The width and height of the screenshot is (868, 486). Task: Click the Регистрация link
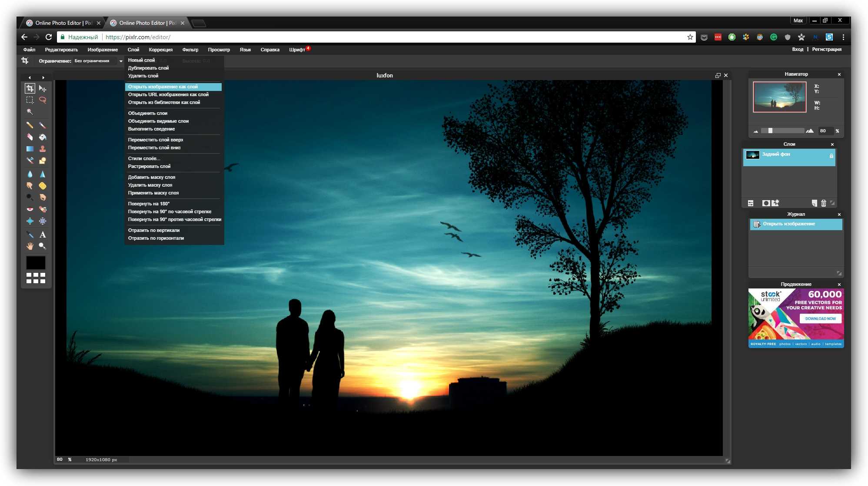click(x=826, y=50)
